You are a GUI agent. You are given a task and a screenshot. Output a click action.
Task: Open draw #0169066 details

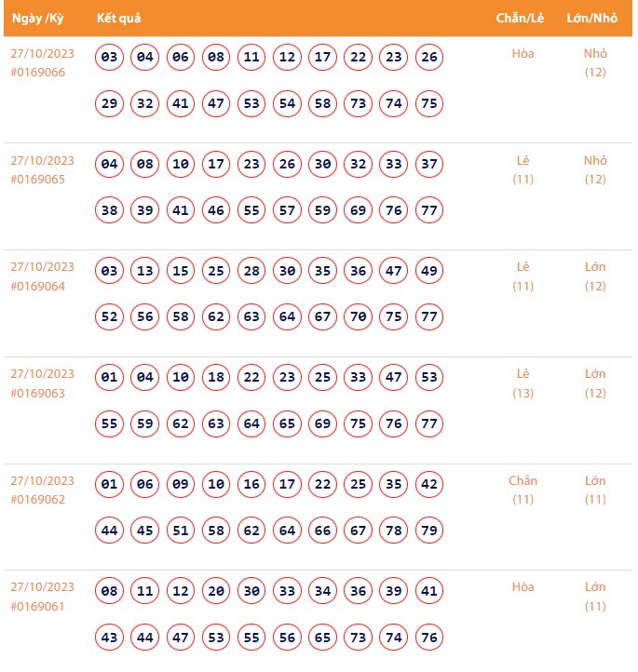[38, 73]
